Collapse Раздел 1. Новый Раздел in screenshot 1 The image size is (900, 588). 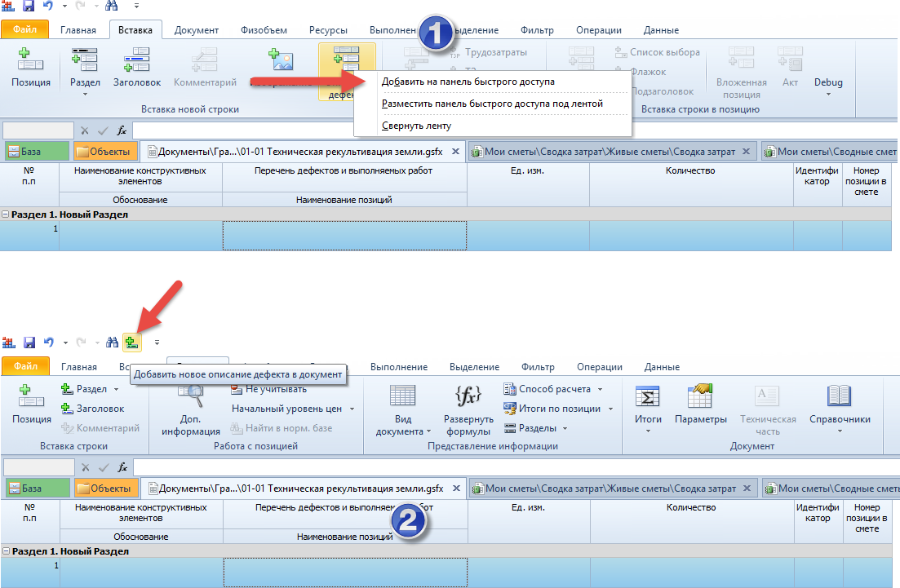(x=5, y=214)
